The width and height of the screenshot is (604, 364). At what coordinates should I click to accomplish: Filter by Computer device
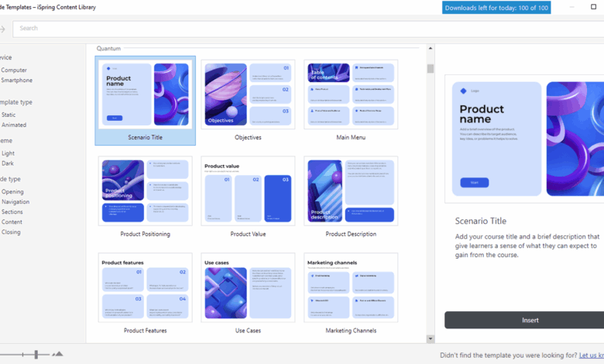click(x=14, y=70)
